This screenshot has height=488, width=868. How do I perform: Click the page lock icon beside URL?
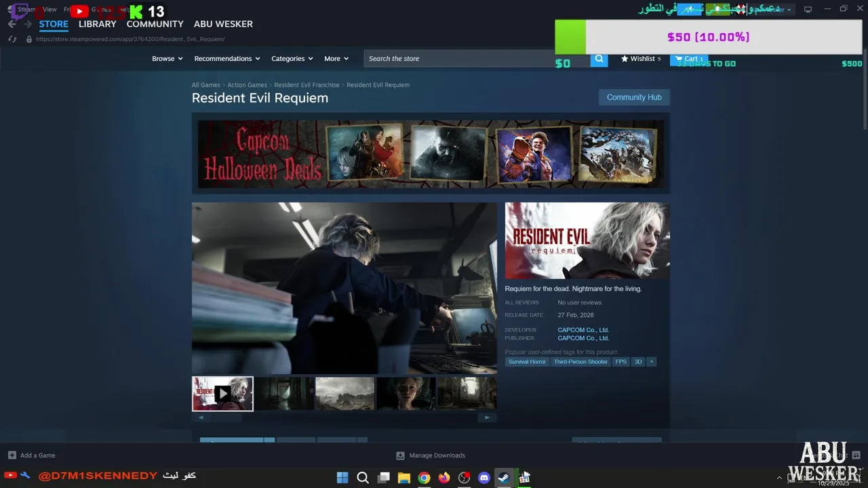pyautogui.click(x=28, y=39)
